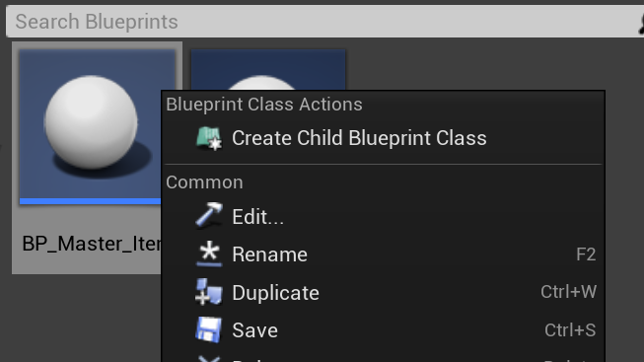Image resolution: width=644 pixels, height=362 pixels.
Task: Click the Ctrl+S shortcut on the Save row
Action: coord(570,330)
